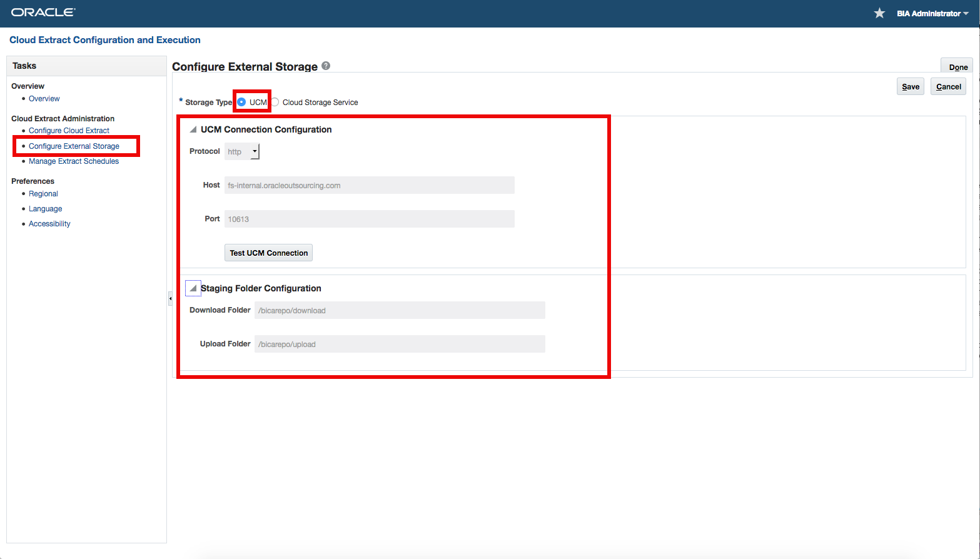Click the Test UCM Connection button
This screenshot has width=980, height=559.
[268, 253]
